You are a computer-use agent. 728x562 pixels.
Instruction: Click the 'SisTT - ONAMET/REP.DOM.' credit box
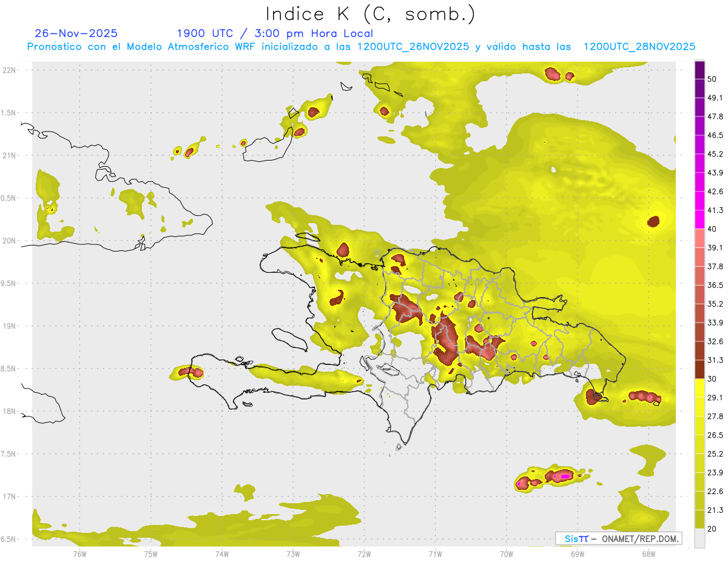click(618, 538)
